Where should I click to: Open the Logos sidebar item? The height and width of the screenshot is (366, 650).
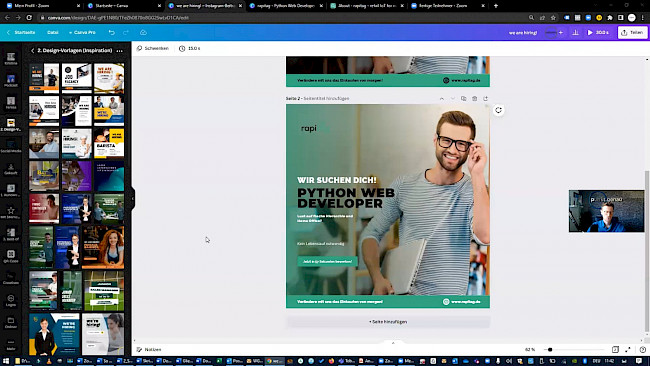(x=11, y=301)
